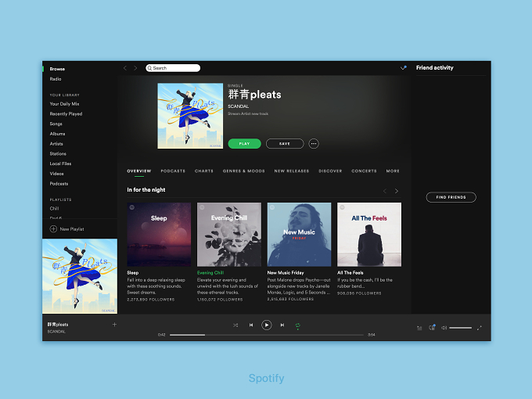This screenshot has width=532, height=399.
Task: Add current track with the plus icon
Action: (x=114, y=325)
